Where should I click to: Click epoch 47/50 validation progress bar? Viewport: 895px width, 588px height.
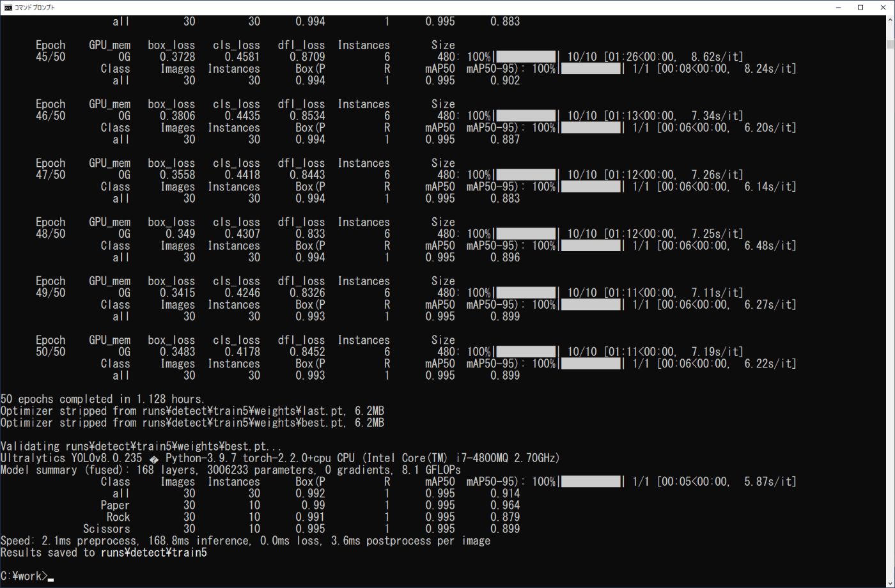pyautogui.click(x=591, y=187)
